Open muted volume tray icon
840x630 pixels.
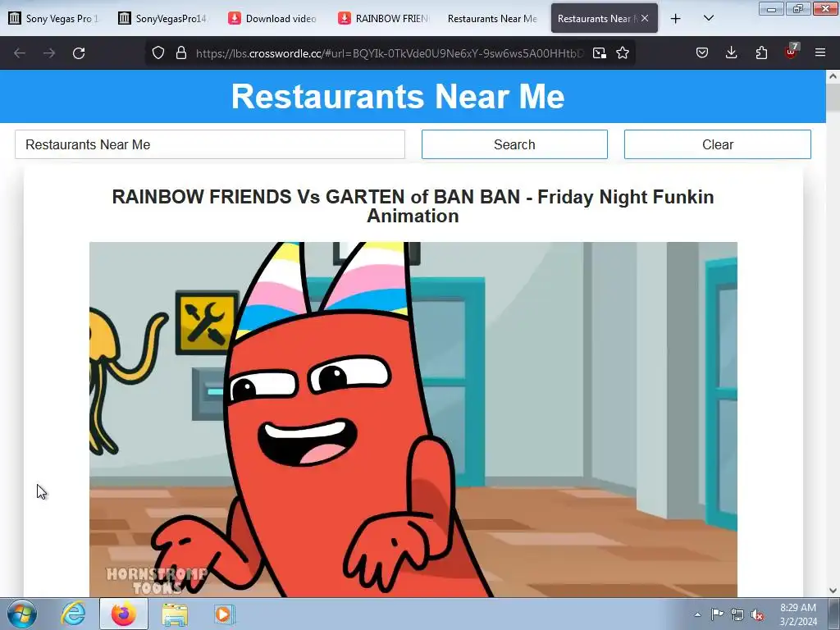(757, 614)
